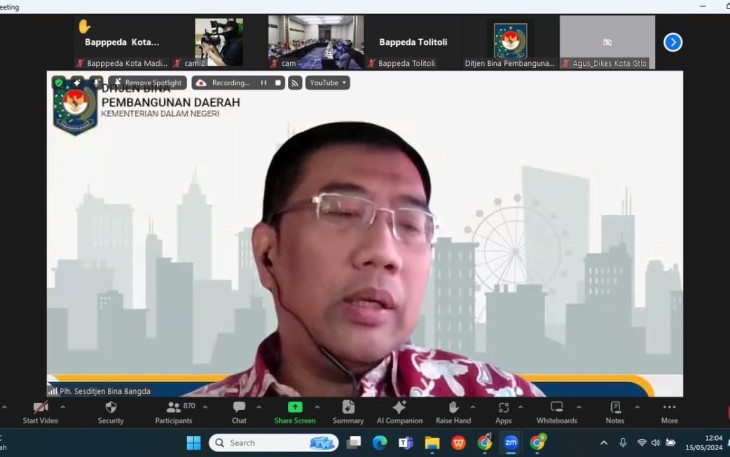Switch to the Zoom taskbar icon
The image size is (730, 457).
pos(511,443)
